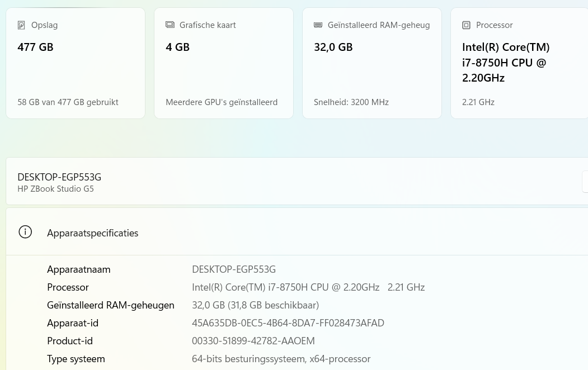The width and height of the screenshot is (588, 370).
Task: Click the HP ZBook Studio G5 model text
Action: tap(55, 189)
